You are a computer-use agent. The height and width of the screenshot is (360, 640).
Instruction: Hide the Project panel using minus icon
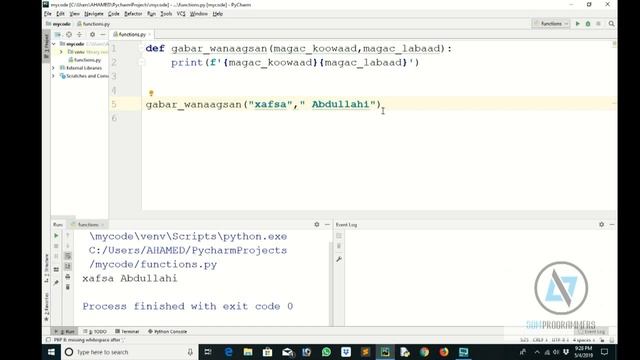tap(103, 35)
